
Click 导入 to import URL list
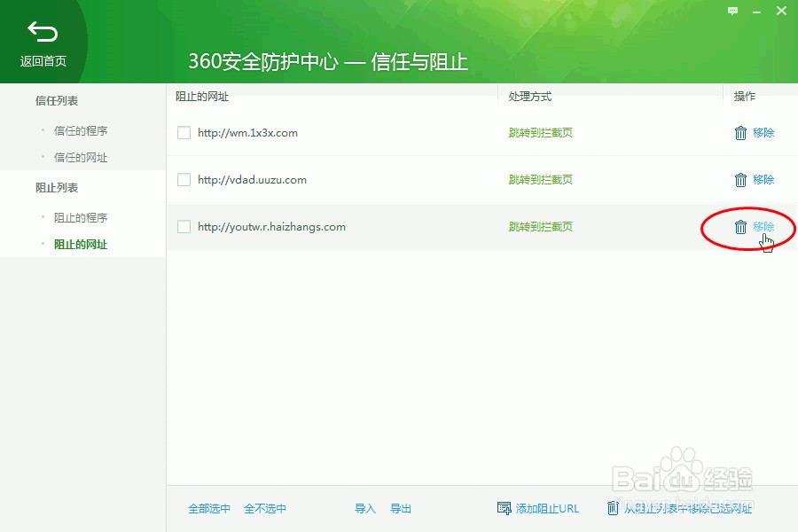pos(365,509)
